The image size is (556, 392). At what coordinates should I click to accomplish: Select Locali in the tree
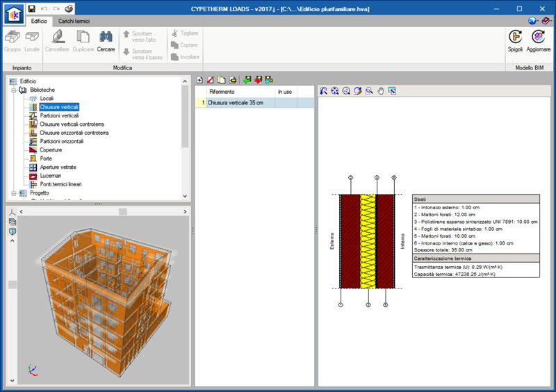tap(47, 99)
